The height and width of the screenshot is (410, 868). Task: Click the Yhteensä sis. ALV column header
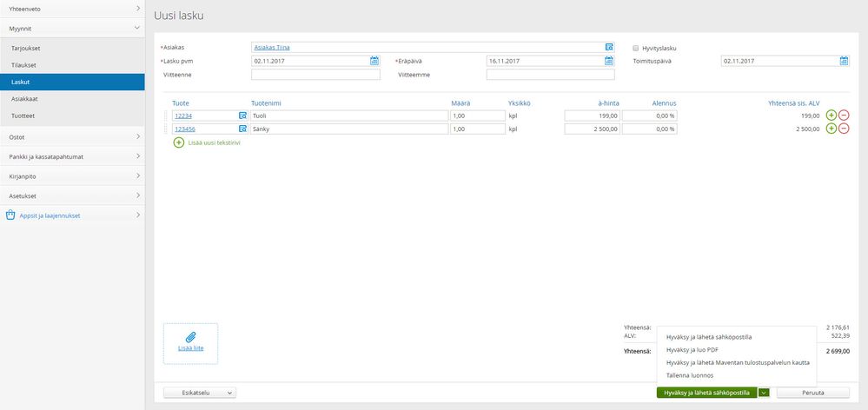click(x=794, y=102)
